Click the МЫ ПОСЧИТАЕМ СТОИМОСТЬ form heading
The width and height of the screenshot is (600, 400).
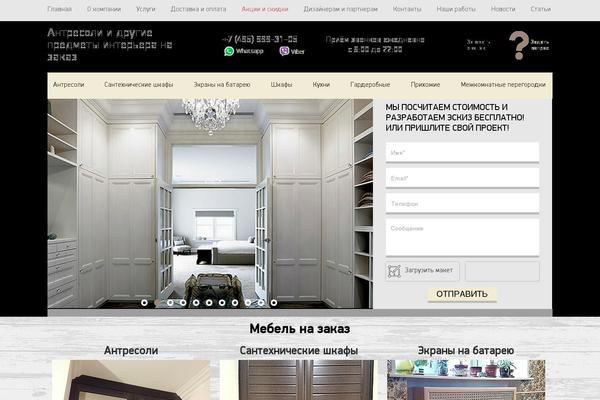(455, 118)
